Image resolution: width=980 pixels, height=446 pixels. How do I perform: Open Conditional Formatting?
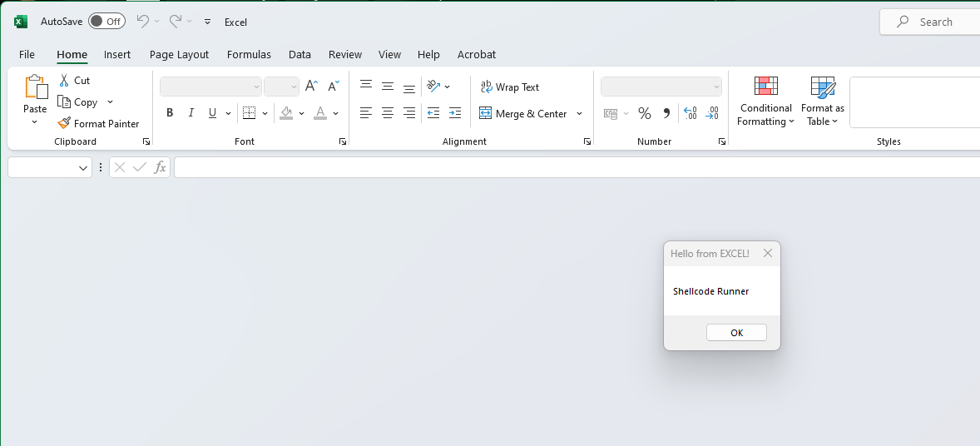pos(765,102)
